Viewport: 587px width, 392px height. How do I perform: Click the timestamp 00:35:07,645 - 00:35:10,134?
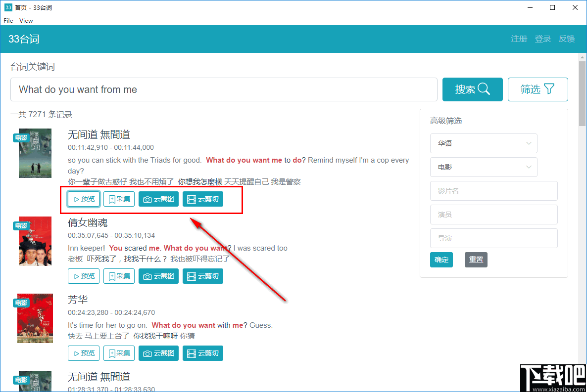(111, 235)
